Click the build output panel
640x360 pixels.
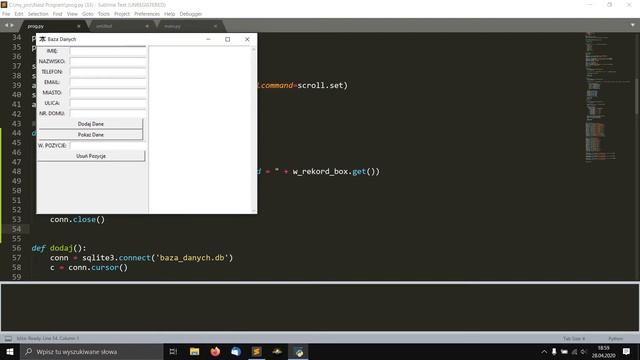320,307
